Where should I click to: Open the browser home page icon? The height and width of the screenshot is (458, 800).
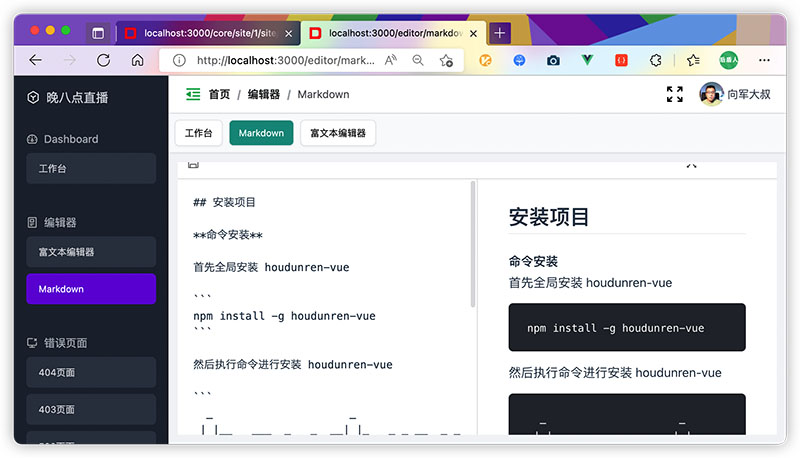(137, 60)
